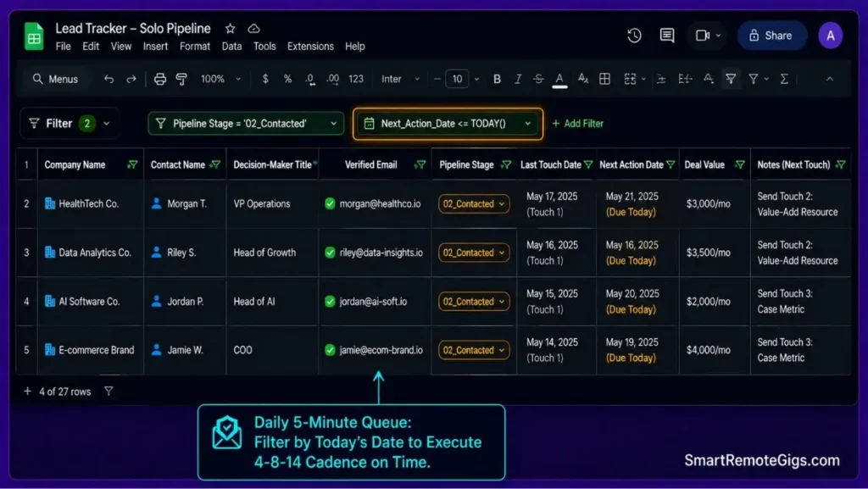This screenshot has height=489, width=868.
Task: Decrease font size with minus
Action: (437, 79)
